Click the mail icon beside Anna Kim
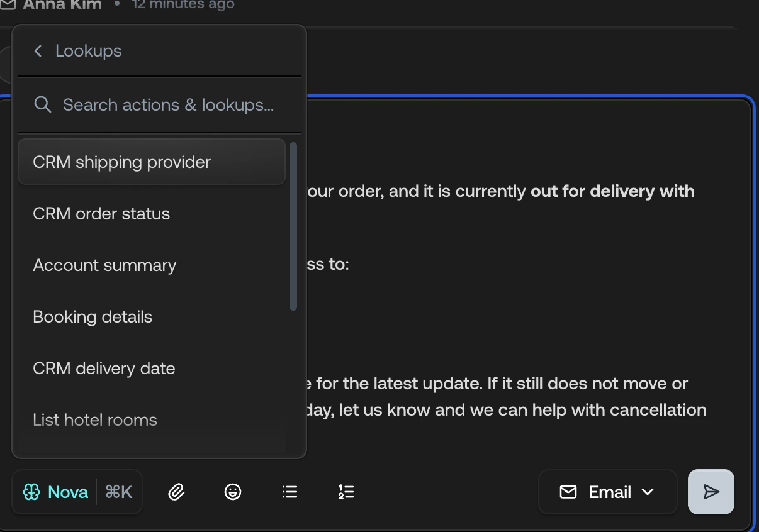759x532 pixels. tap(8, 5)
